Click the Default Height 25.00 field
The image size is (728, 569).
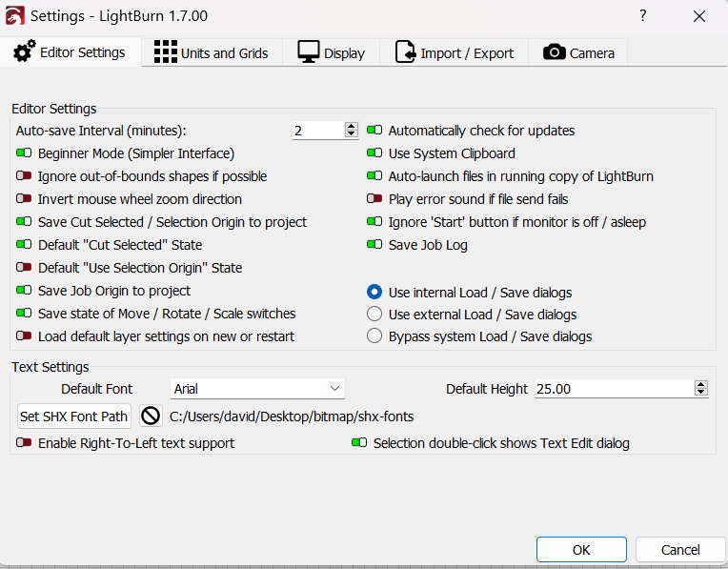[615, 389]
